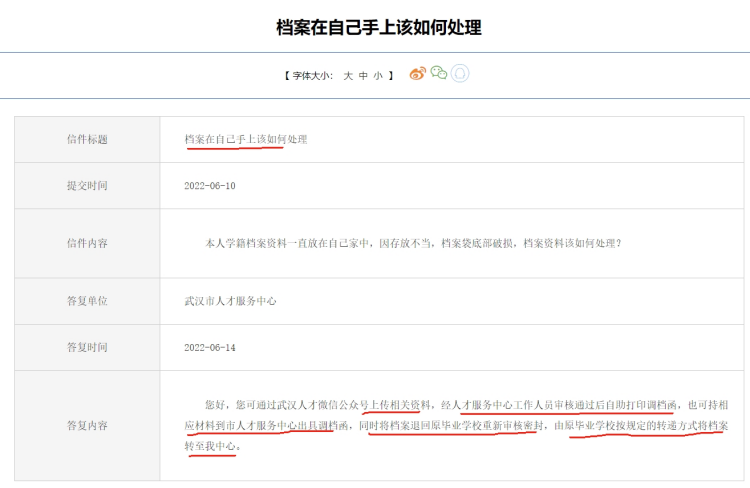Select the 信件内容 row label

point(87,243)
